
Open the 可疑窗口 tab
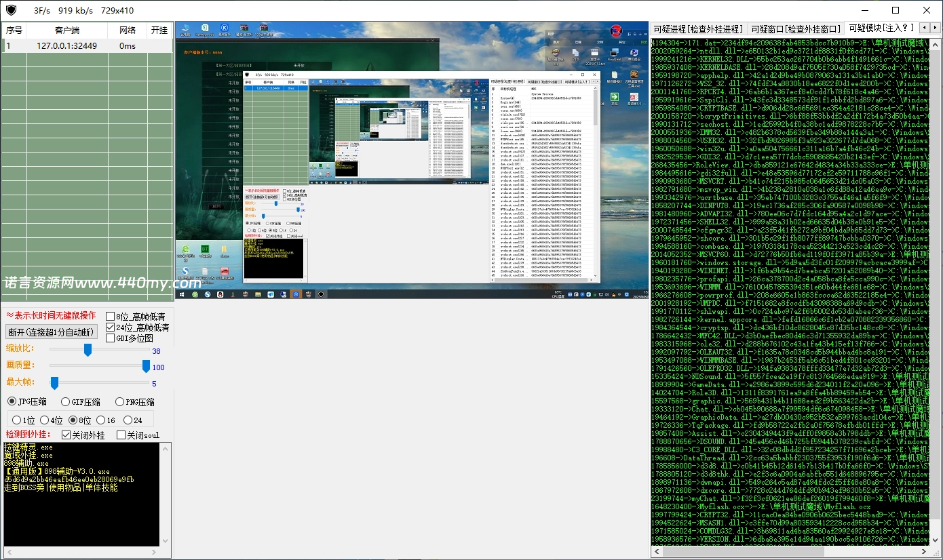point(796,28)
